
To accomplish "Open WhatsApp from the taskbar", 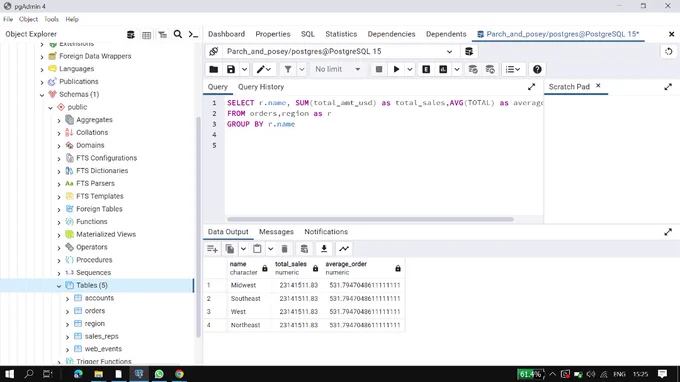I will click(159, 374).
